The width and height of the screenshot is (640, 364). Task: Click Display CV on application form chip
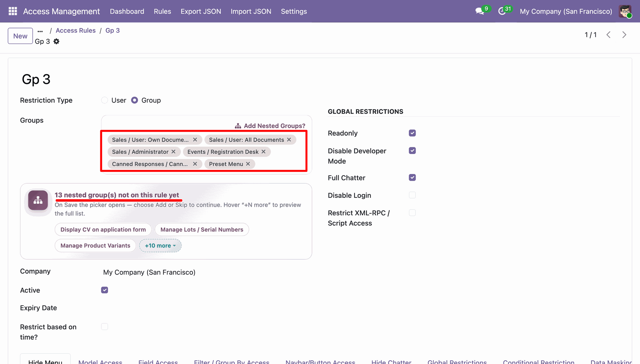click(x=103, y=230)
